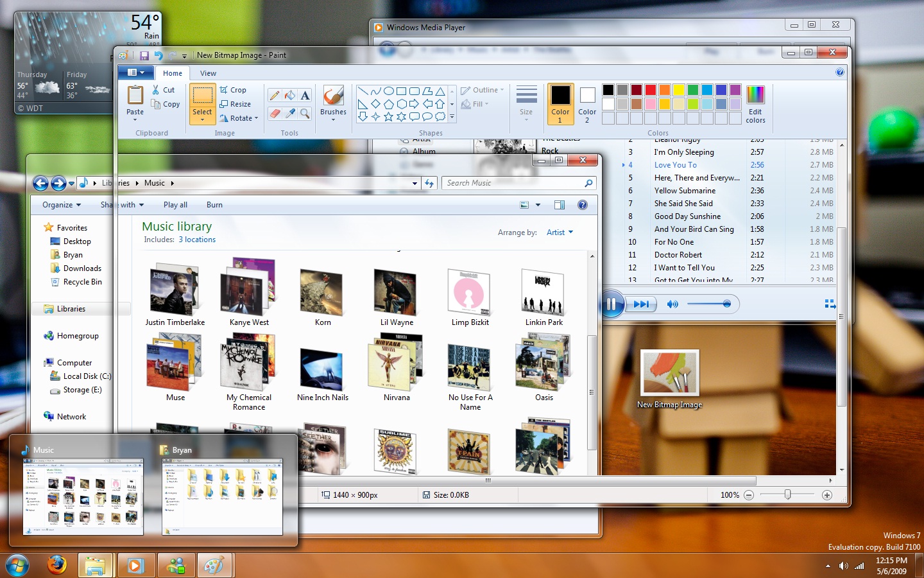The width and height of the screenshot is (924, 578).
Task: Skip to next track in Media Player
Action: (x=641, y=304)
